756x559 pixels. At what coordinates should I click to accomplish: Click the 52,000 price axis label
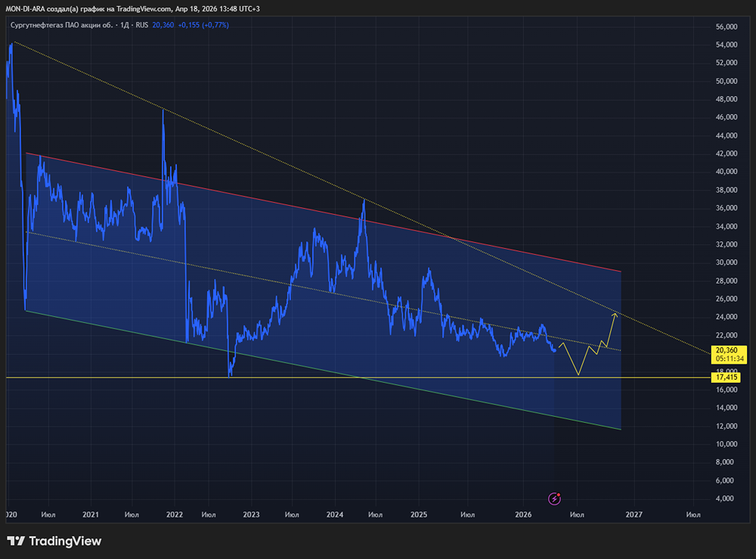(727, 63)
